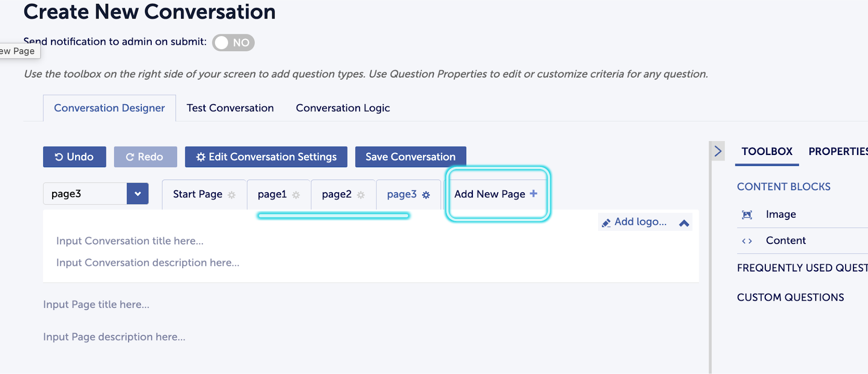Open the page3 page selector dropdown
The height and width of the screenshot is (374, 868).
(x=137, y=194)
